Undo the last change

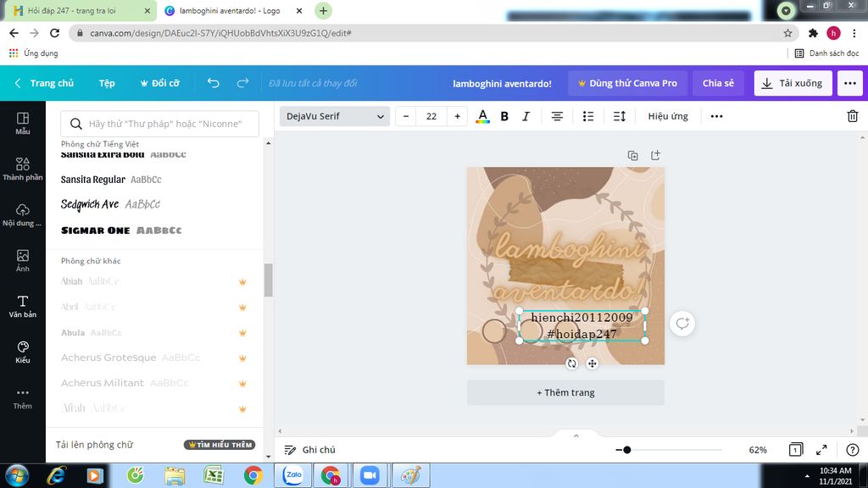(213, 83)
